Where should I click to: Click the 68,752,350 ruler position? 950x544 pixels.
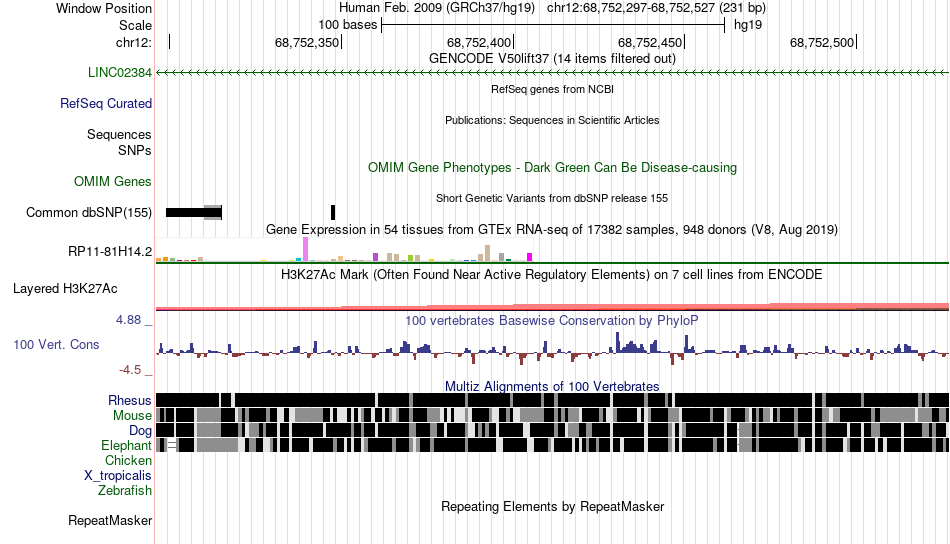point(307,42)
